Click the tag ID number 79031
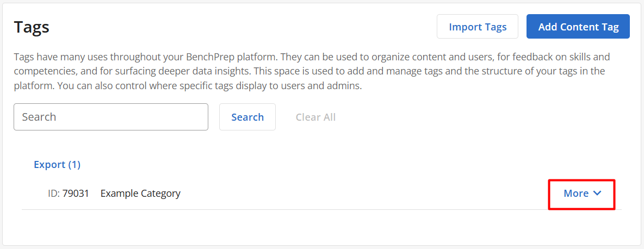This screenshot has height=249, width=644. (76, 193)
